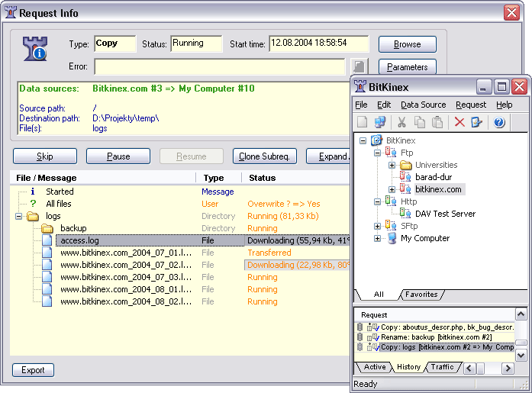532x393 pixels.
Task: Click the Pause button
Action: (118, 156)
